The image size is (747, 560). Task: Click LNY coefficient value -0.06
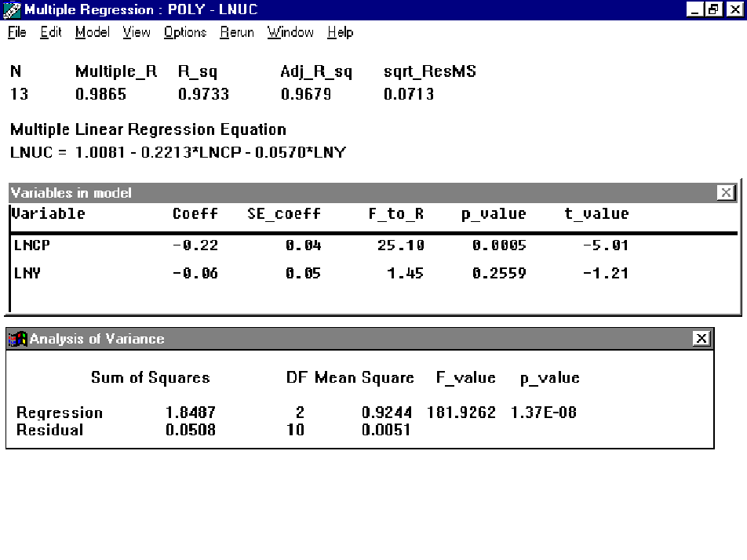tap(195, 273)
